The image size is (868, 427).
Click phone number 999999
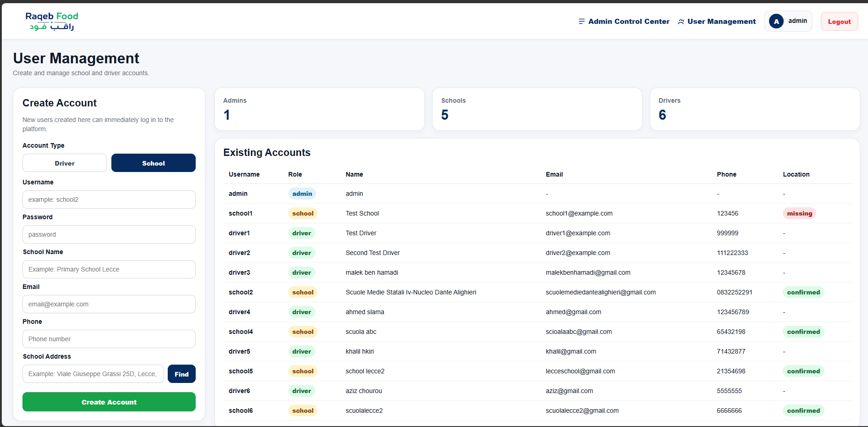click(x=727, y=233)
